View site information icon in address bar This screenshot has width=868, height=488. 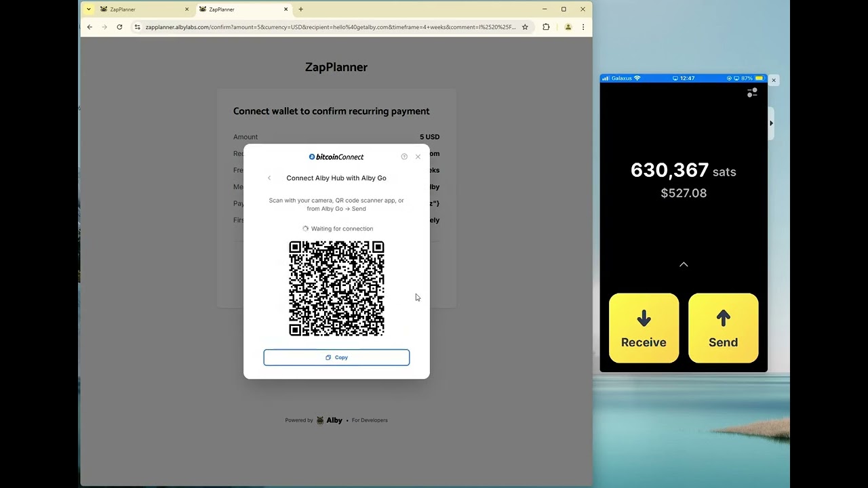137,27
